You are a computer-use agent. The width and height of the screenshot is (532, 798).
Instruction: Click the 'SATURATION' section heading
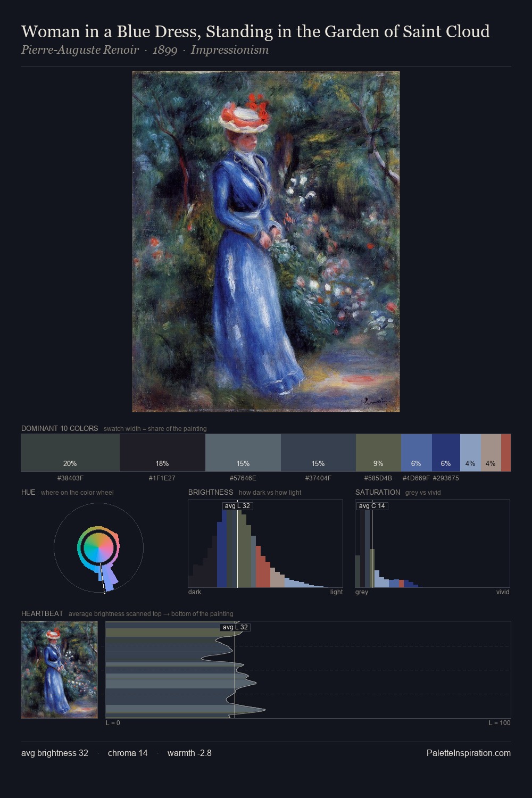tap(378, 492)
